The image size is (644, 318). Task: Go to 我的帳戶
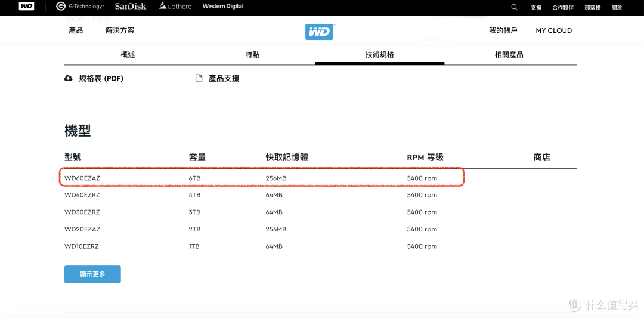point(503,30)
